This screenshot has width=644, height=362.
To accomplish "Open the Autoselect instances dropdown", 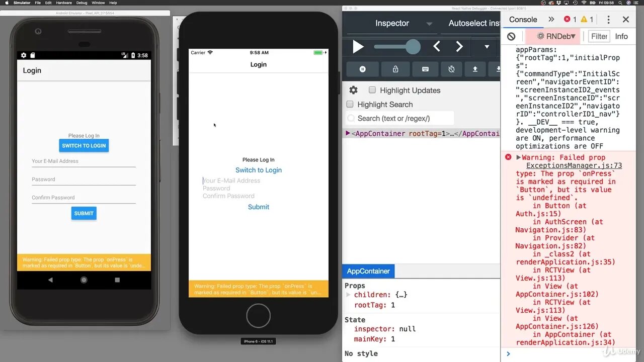I will point(473,23).
